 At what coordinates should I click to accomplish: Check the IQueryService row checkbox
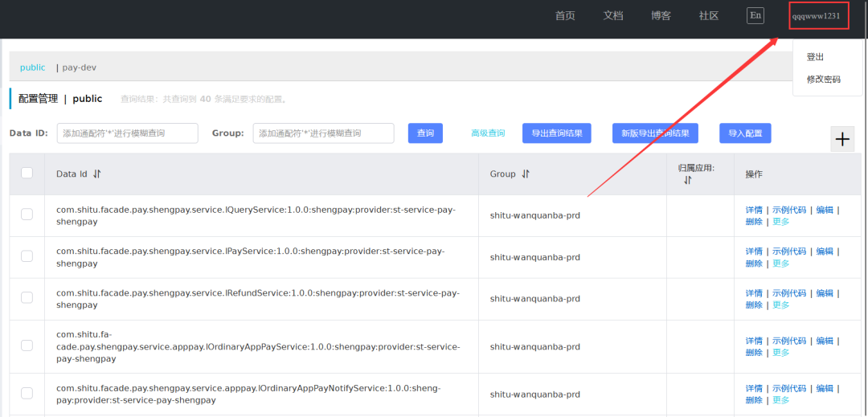[x=27, y=215]
